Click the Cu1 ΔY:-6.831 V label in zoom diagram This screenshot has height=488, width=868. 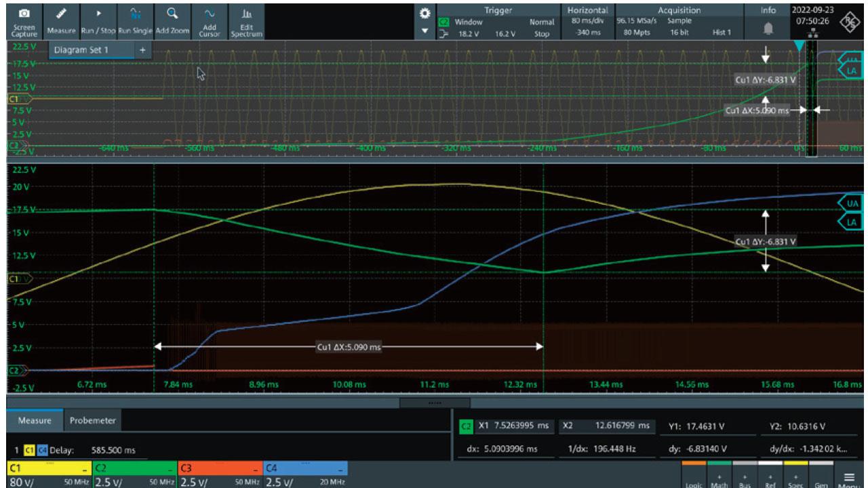766,241
